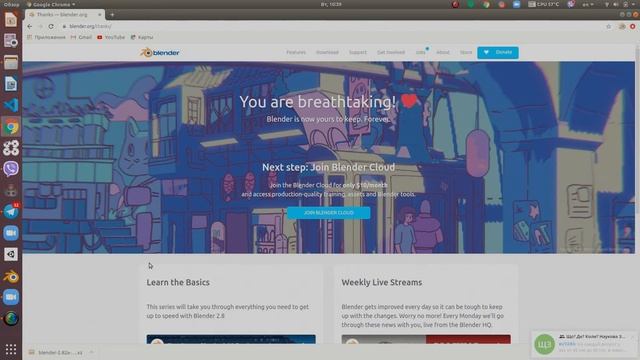640x360 pixels.
Task: Open the volume icon in the system tray
Action: click(x=616, y=4)
